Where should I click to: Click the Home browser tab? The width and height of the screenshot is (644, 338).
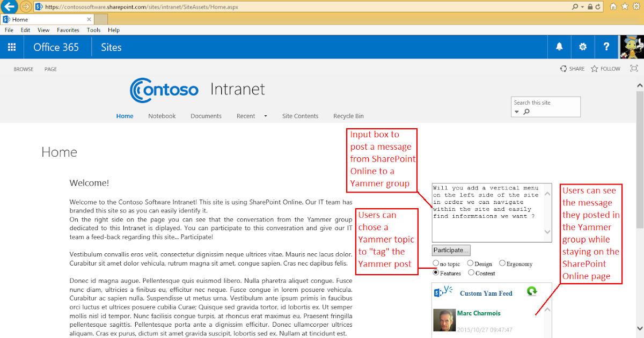click(47, 19)
